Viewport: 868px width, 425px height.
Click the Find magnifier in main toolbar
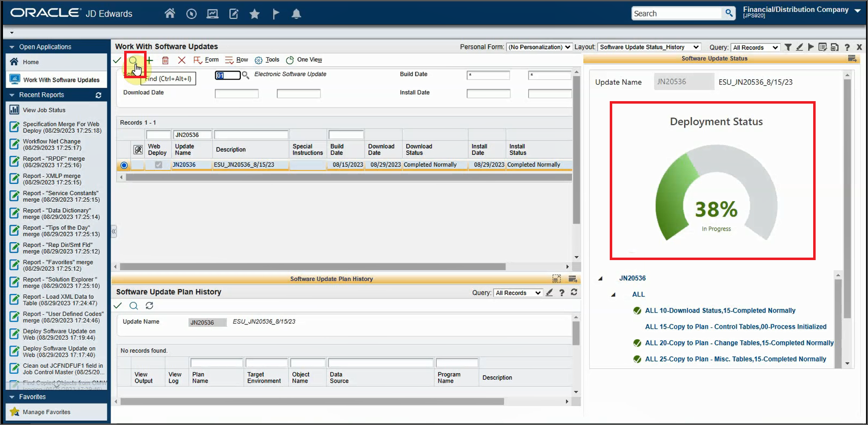(x=134, y=60)
